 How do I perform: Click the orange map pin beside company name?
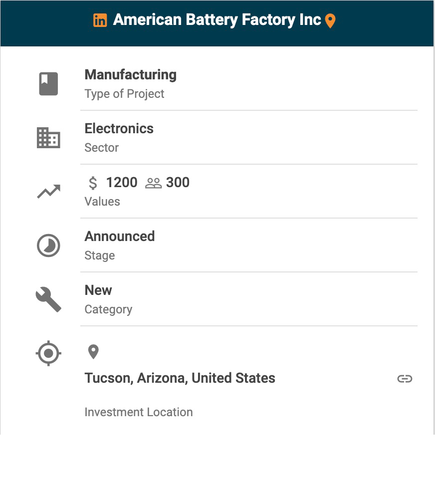[330, 21]
